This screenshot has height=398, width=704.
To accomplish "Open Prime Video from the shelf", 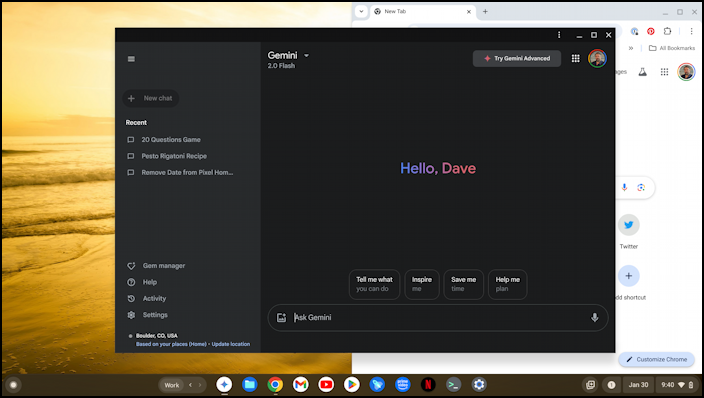I will click(x=403, y=385).
